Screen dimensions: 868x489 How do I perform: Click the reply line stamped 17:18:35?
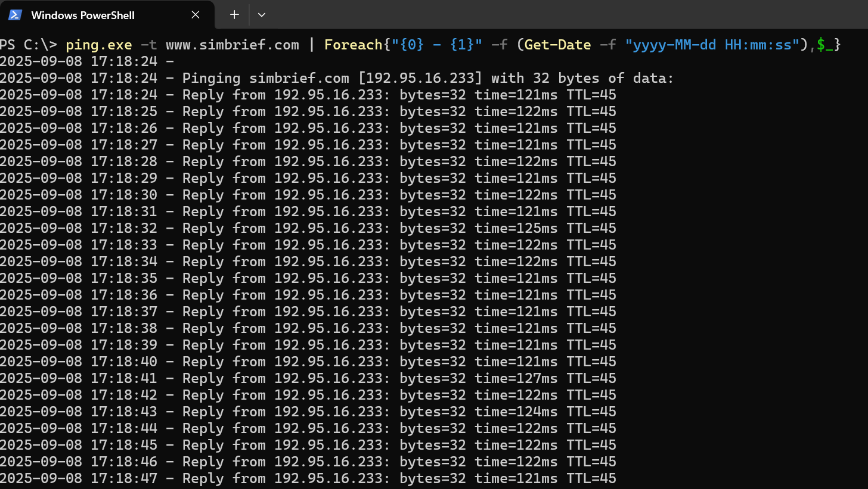pyautogui.click(x=308, y=278)
